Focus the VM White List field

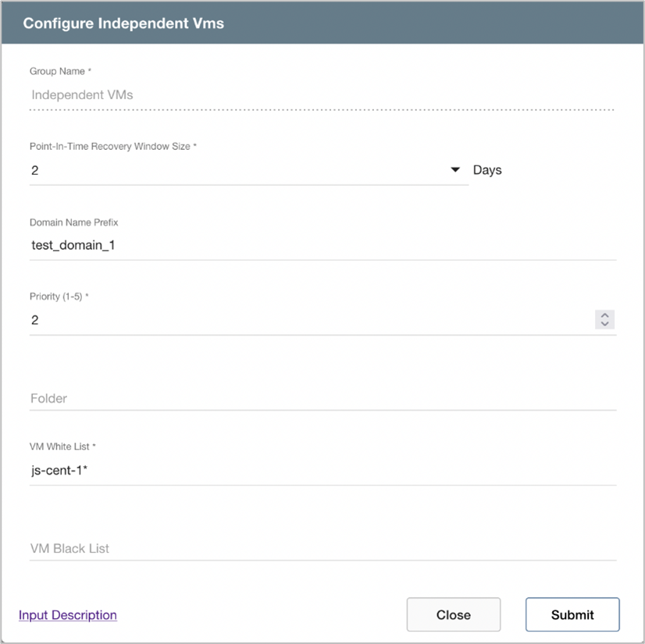[x=320, y=471]
